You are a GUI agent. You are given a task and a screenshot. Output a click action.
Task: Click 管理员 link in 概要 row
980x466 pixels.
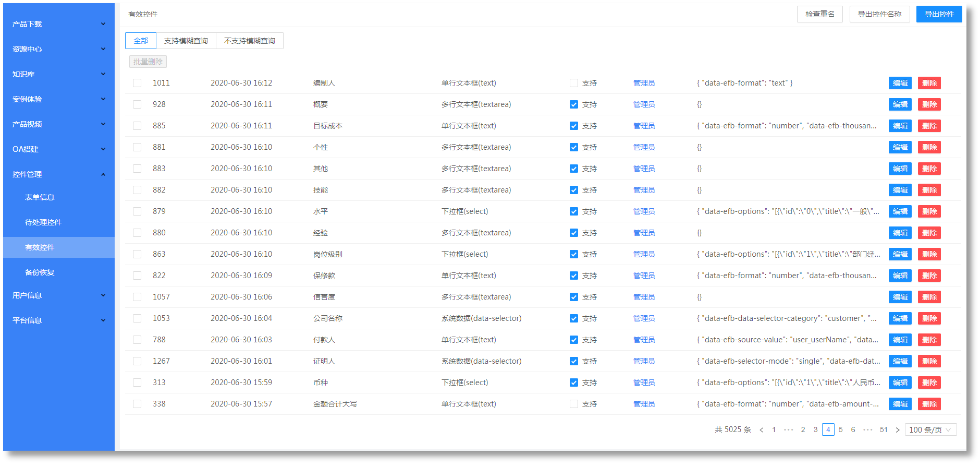point(644,104)
